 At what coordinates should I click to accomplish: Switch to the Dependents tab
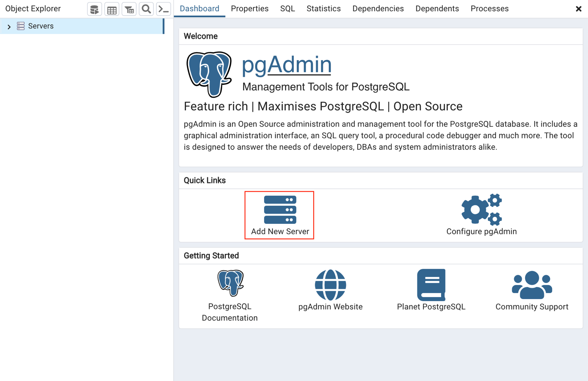(437, 9)
